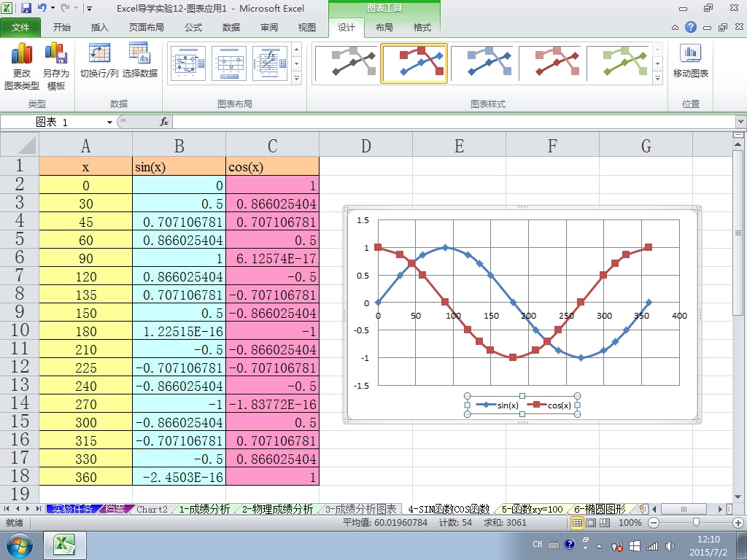Expand the chart layouts gallery
Screen dimensions: 747x560
coord(296,78)
